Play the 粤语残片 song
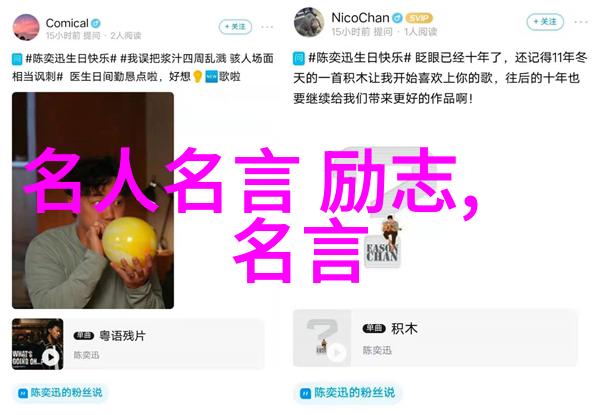Screen dimensions: 600x415 pos(50,357)
